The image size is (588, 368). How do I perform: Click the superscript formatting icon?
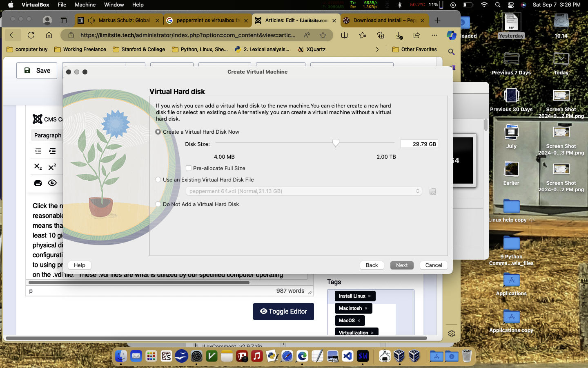coord(52,167)
